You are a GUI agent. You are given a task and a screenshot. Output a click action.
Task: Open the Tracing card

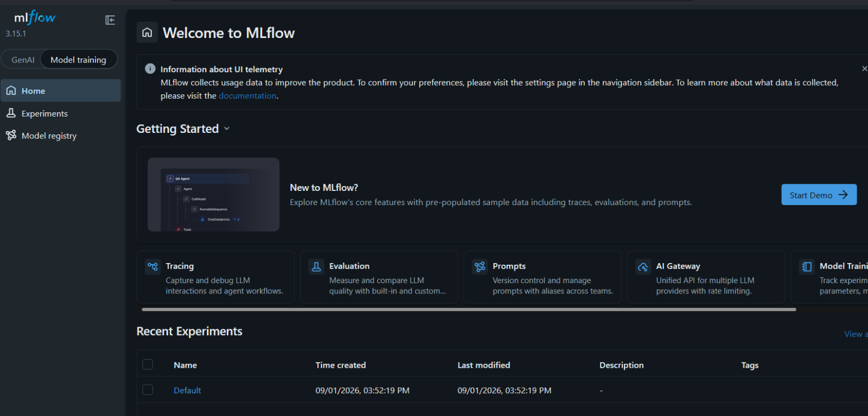[x=215, y=277]
